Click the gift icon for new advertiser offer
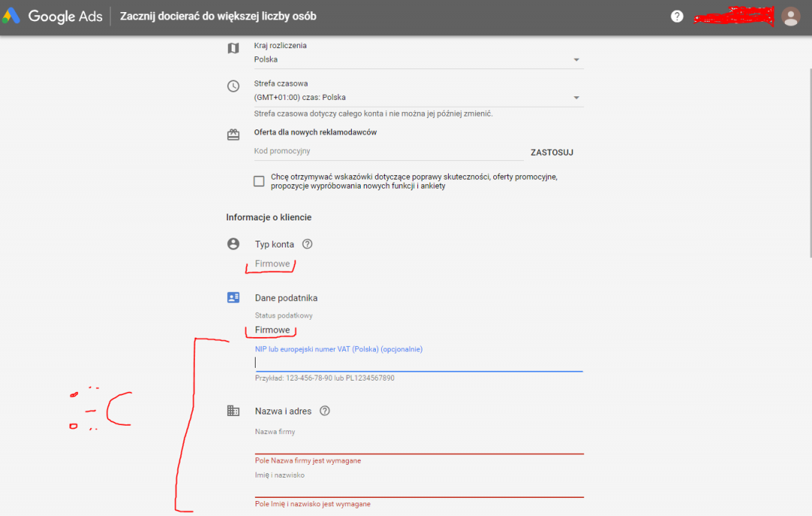This screenshot has width=812, height=516. click(x=233, y=135)
